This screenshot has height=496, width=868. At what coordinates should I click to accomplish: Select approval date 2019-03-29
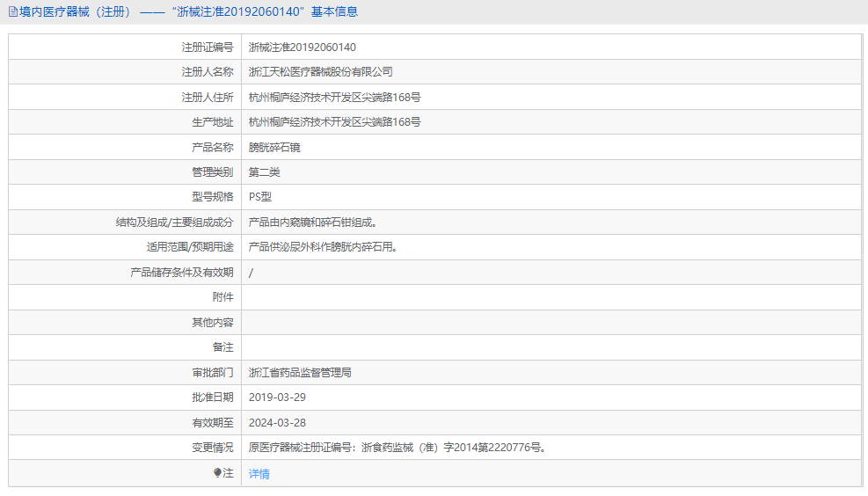277,398
